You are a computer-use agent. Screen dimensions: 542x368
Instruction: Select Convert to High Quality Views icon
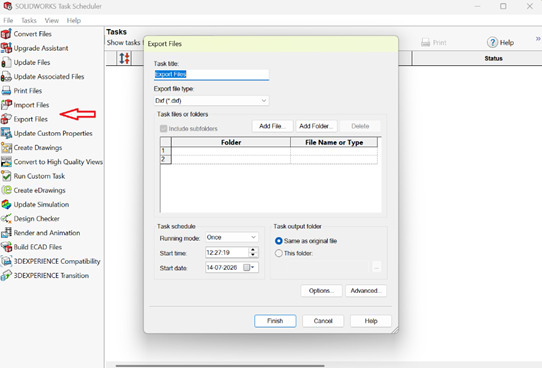(6, 162)
